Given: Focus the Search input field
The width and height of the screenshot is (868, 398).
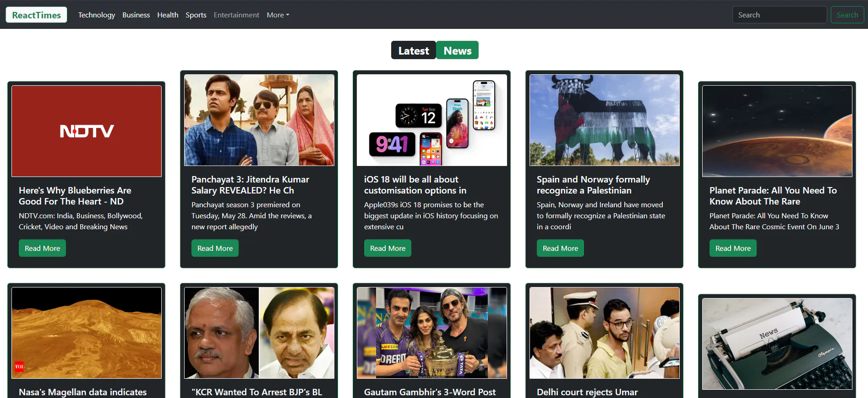Looking at the screenshot, I should click(x=780, y=15).
